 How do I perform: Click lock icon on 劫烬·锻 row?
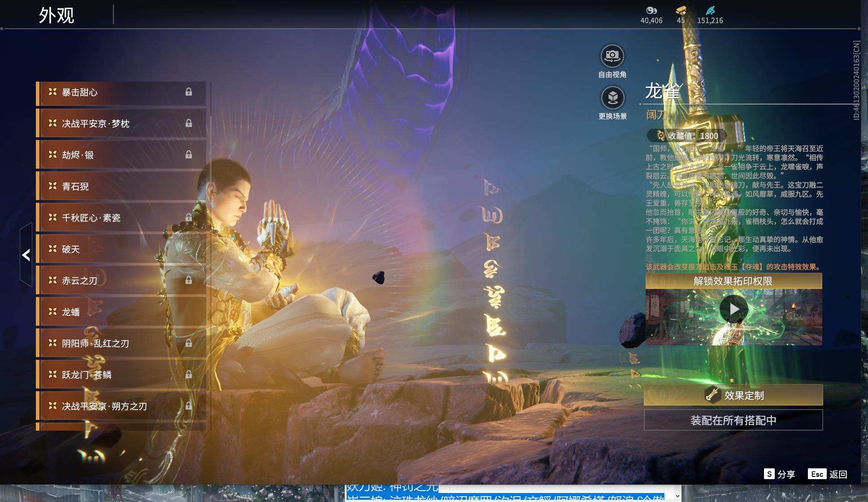coord(189,155)
